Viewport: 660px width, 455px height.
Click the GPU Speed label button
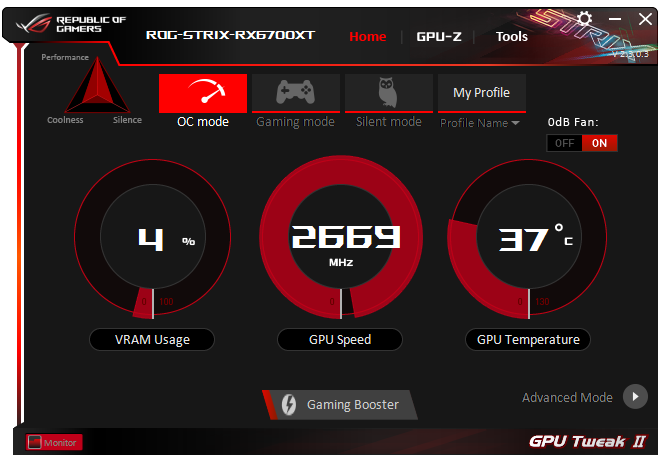pyautogui.click(x=340, y=339)
